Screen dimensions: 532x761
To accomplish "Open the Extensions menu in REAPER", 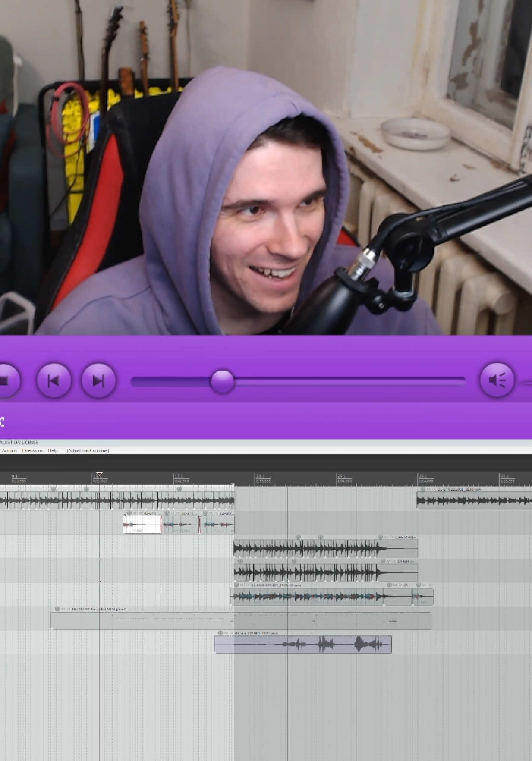I will tap(32, 450).
